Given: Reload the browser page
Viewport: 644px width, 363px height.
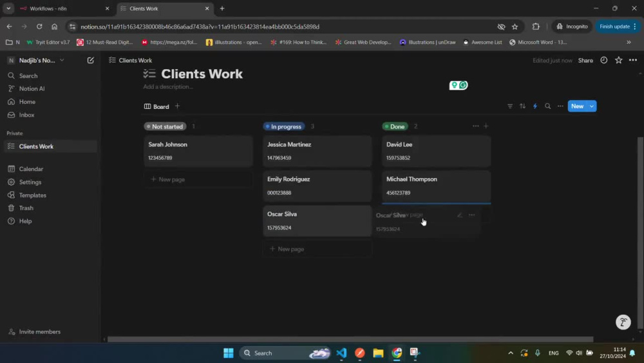Looking at the screenshot, I should [x=39, y=26].
